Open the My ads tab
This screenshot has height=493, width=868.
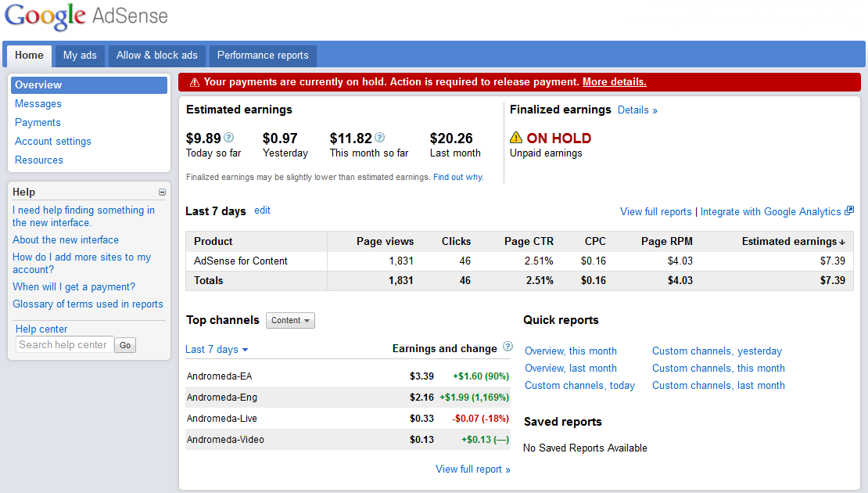click(80, 56)
